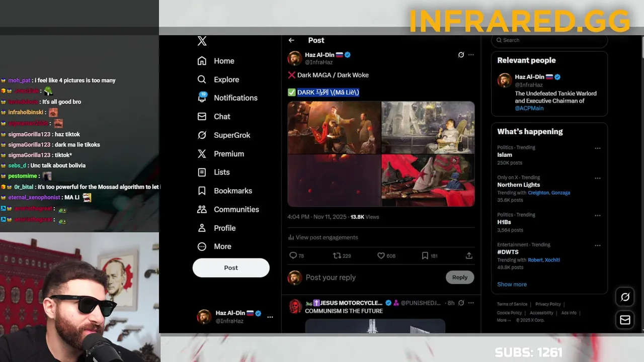Viewport: 644px width, 362px height.
Task: Expand the footer More menu
Action: click(x=503, y=320)
